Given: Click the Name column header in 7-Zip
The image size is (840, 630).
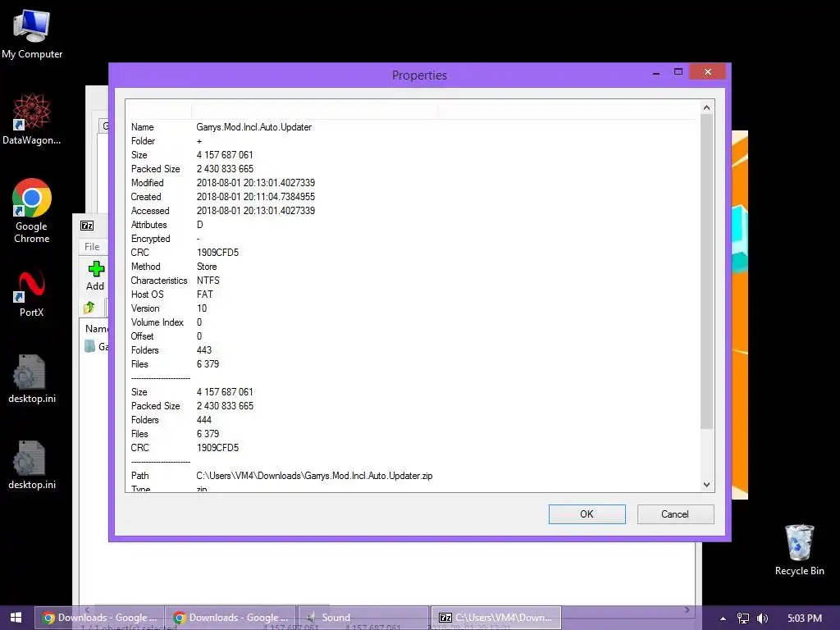Looking at the screenshot, I should coord(97,328).
